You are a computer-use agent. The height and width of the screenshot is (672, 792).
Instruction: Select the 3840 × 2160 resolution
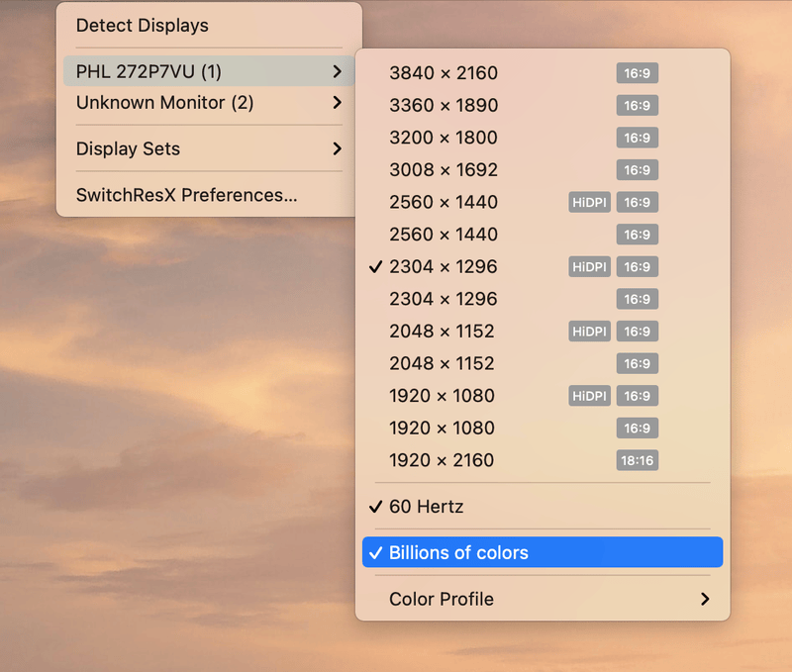pyautogui.click(x=444, y=73)
